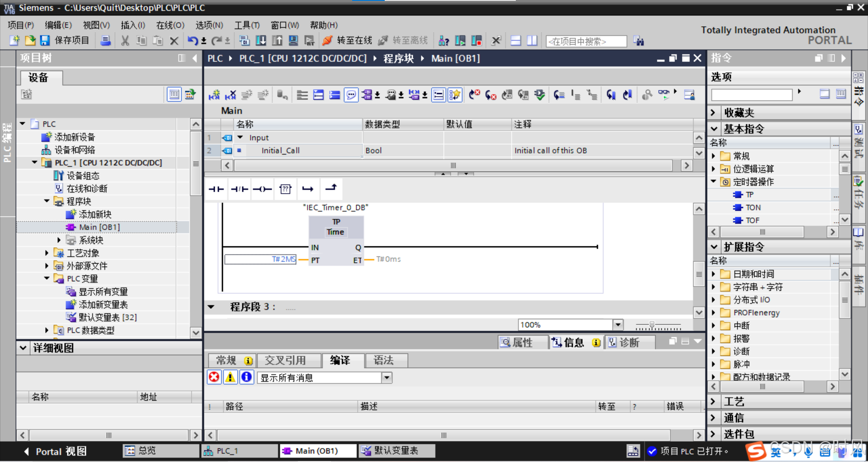Open the 帮助(H) menu
The width and height of the screenshot is (868, 462).
point(324,25)
